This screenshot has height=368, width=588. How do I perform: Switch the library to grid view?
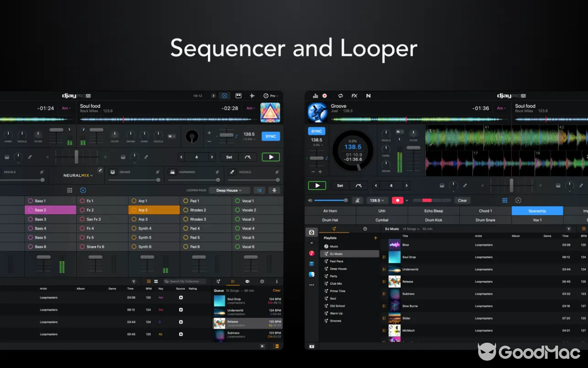[x=155, y=282]
